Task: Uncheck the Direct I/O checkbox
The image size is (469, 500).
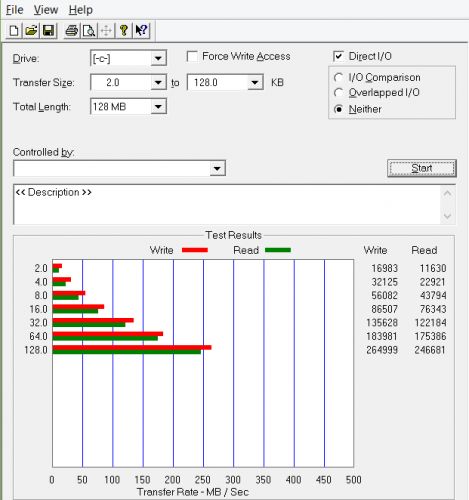Action: (338, 56)
